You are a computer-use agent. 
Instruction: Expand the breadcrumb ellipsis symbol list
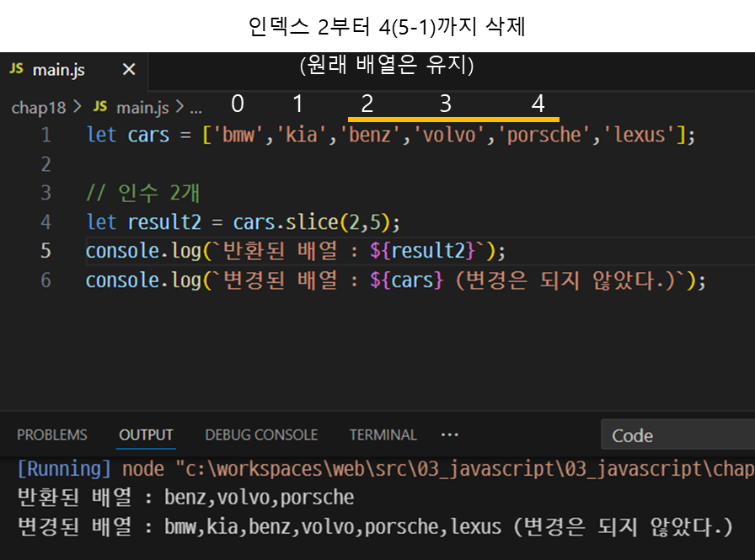[x=195, y=109]
